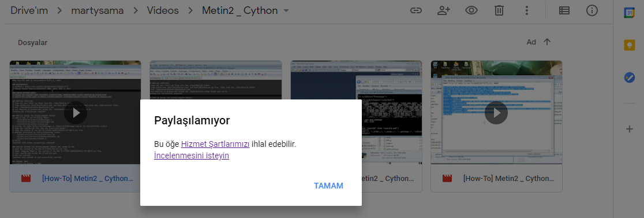Open the Hizmet Şartlarımızı link
The height and width of the screenshot is (218, 644).
pyautogui.click(x=215, y=145)
